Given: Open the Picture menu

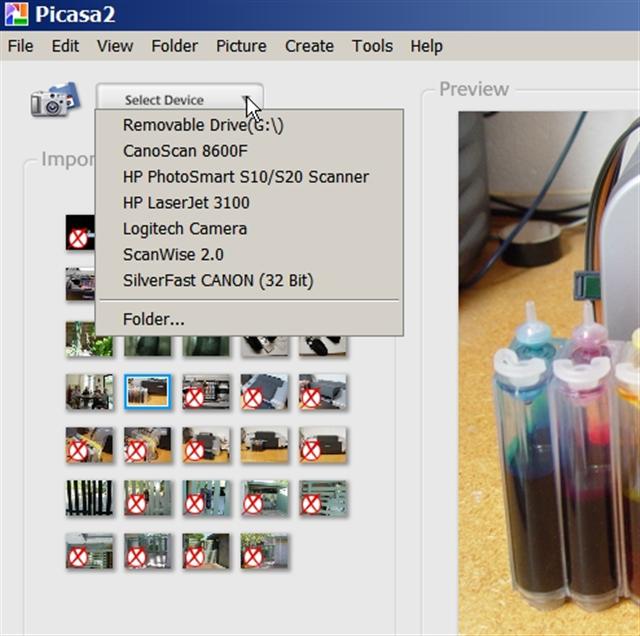Looking at the screenshot, I should point(241,46).
